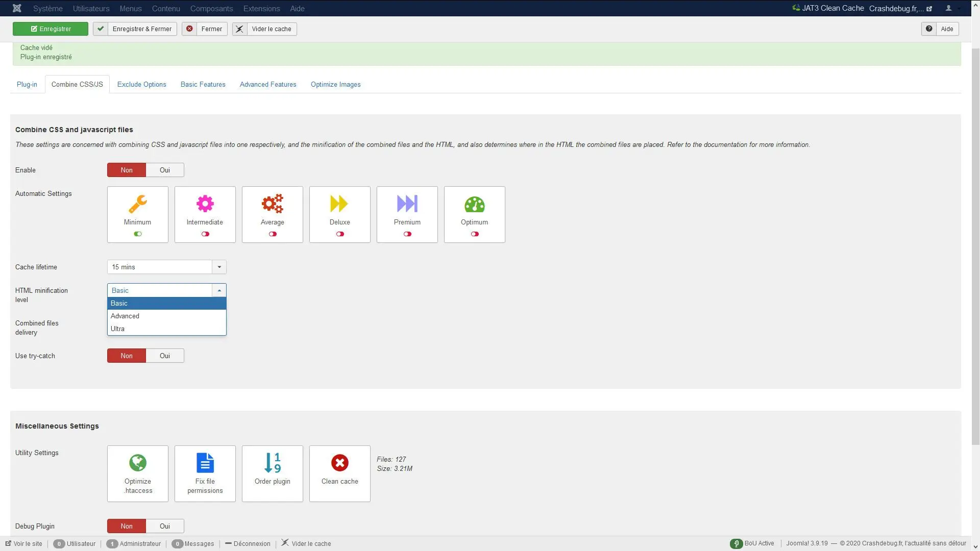Viewport: 980px width, 551px height.
Task: Set Enable to Non
Action: click(127, 170)
